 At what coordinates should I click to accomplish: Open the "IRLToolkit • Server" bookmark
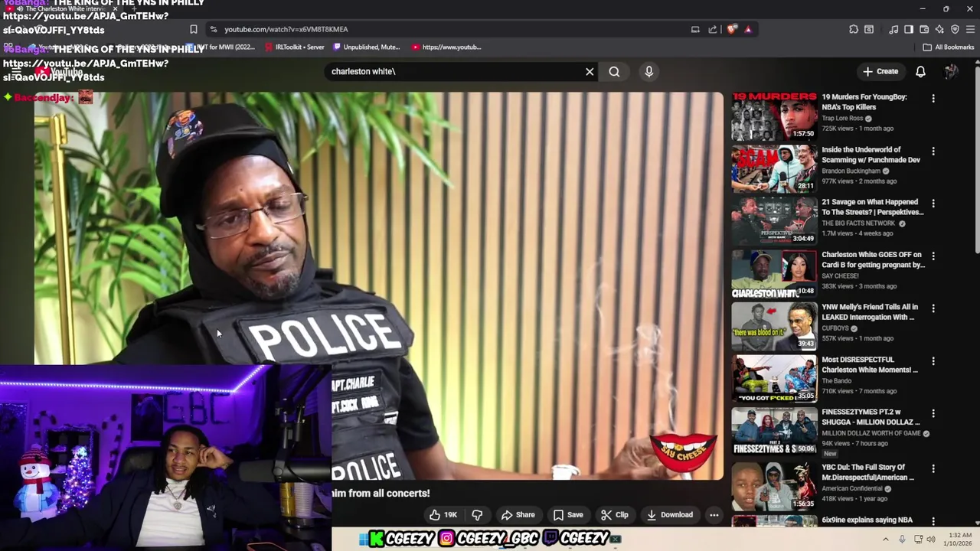(295, 47)
